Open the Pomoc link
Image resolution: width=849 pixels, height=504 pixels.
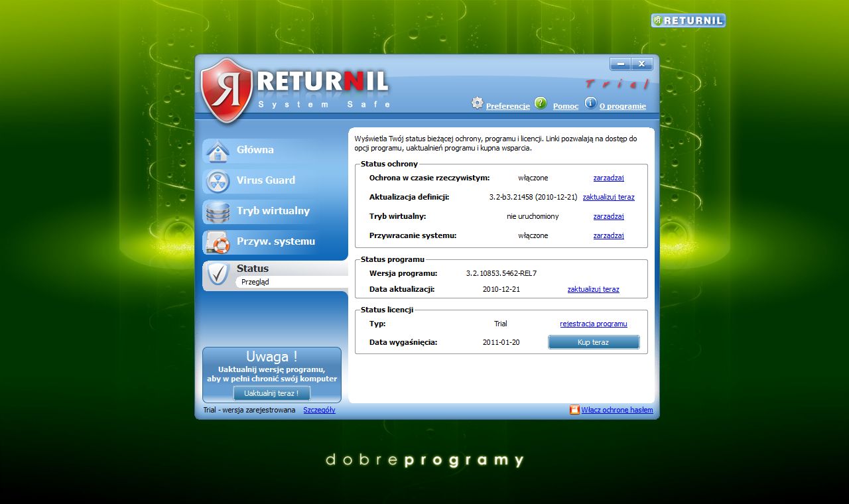click(x=566, y=106)
